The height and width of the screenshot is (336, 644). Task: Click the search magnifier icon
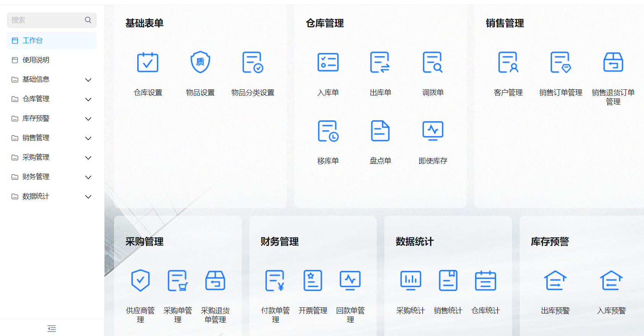coord(88,20)
